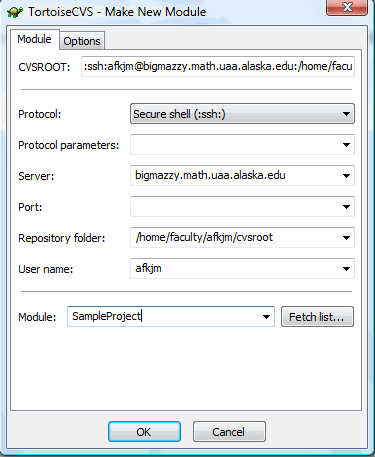Expand the Module name dropdown arrow
Screen dimensions: 375x457
[266, 317]
